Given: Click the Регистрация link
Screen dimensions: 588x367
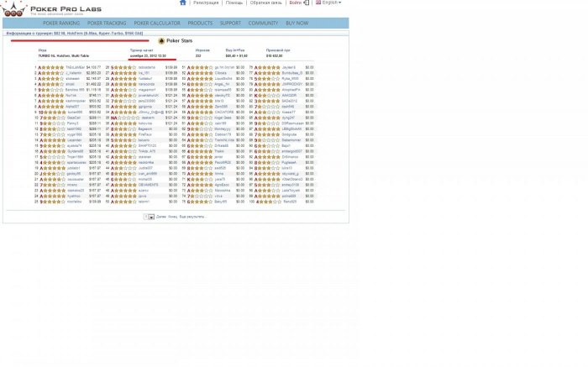Looking at the screenshot, I should coord(206,3).
